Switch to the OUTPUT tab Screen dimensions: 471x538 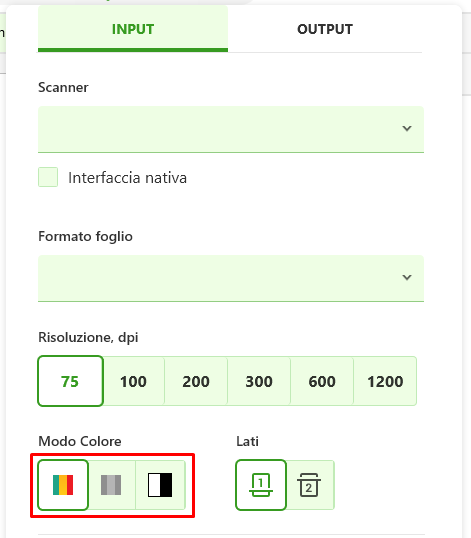325,29
